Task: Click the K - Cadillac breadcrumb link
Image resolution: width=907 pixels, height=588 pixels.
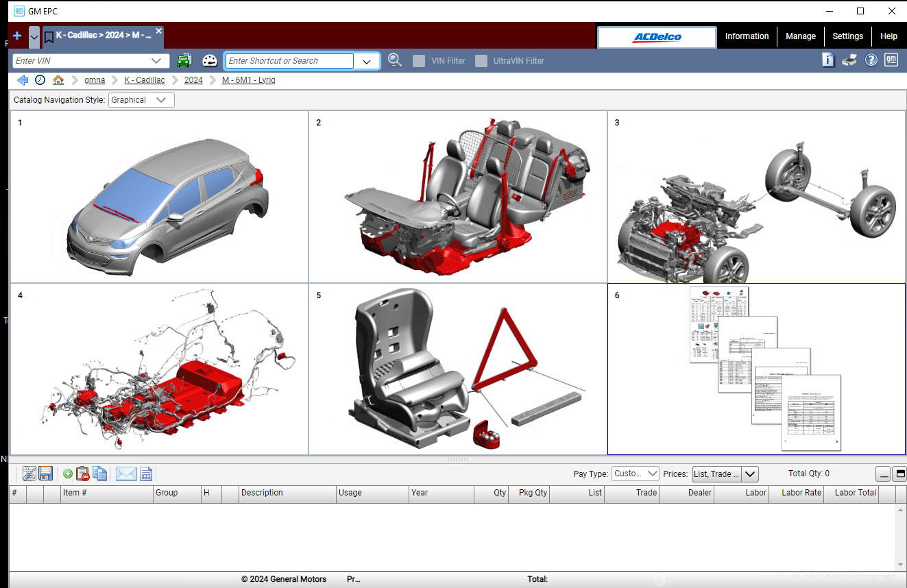Action: point(145,80)
